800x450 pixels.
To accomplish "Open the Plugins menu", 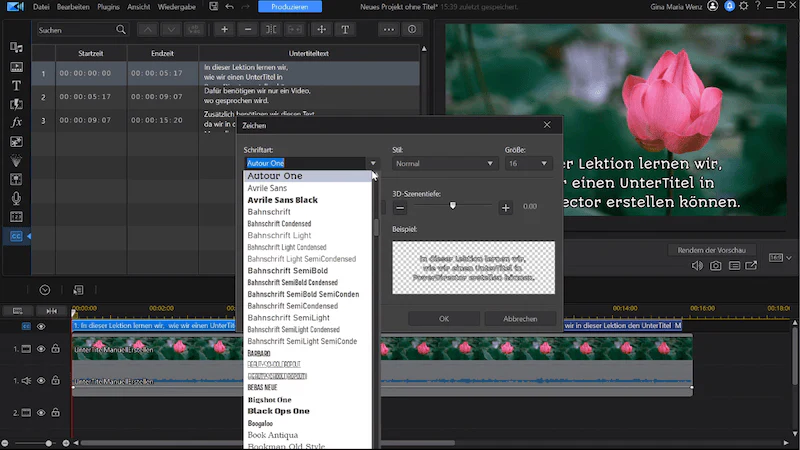I will (108, 7).
